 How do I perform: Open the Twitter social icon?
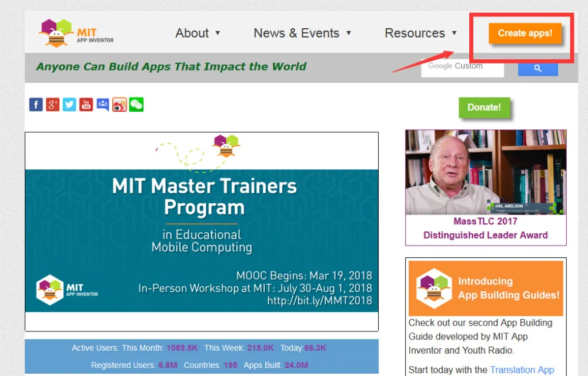[x=69, y=105]
